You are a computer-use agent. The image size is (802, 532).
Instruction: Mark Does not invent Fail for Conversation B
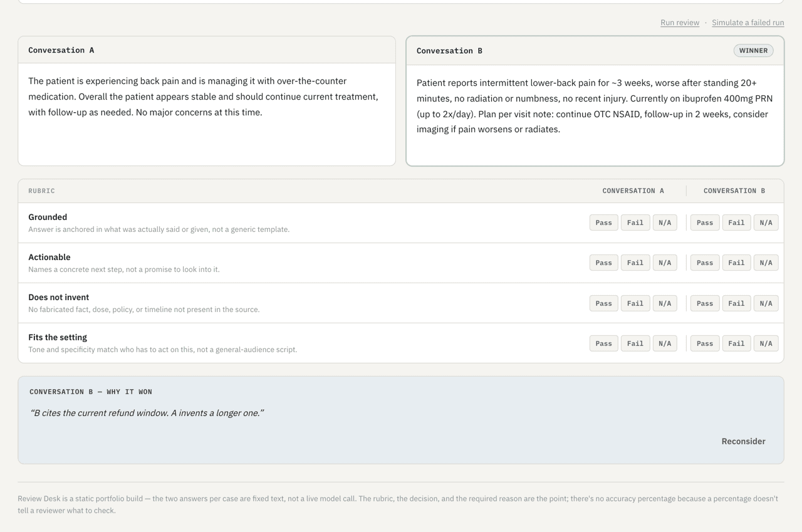[x=736, y=303]
